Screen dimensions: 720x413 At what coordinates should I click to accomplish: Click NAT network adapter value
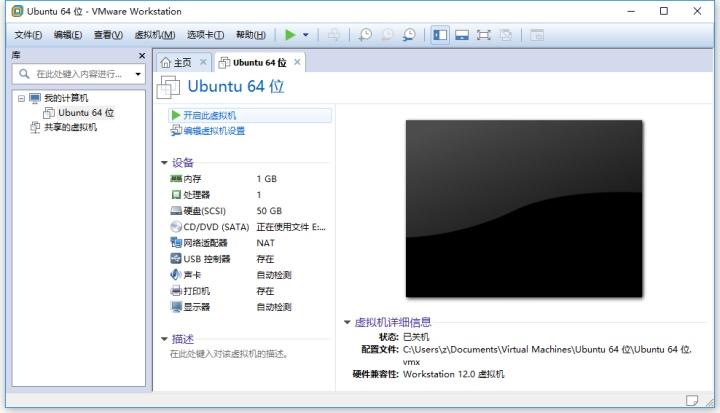265,243
